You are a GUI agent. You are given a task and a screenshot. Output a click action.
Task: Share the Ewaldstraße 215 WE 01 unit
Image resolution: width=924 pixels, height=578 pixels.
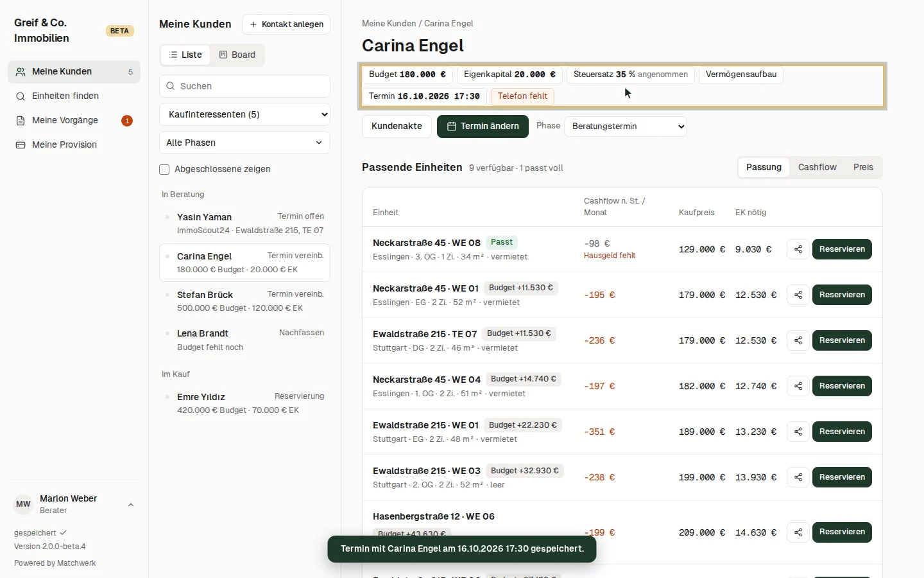[x=798, y=432]
